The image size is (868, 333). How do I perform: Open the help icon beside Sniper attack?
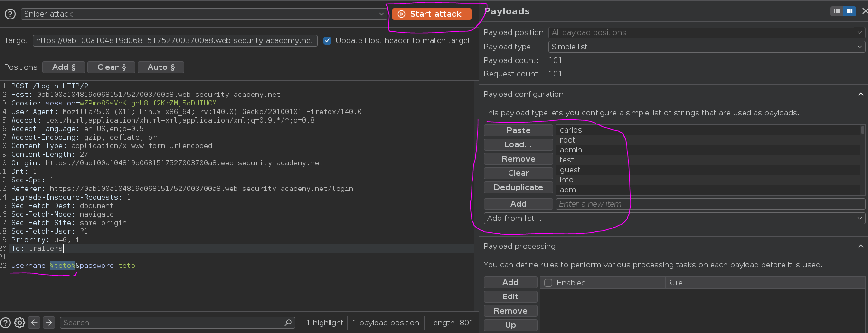coord(10,14)
